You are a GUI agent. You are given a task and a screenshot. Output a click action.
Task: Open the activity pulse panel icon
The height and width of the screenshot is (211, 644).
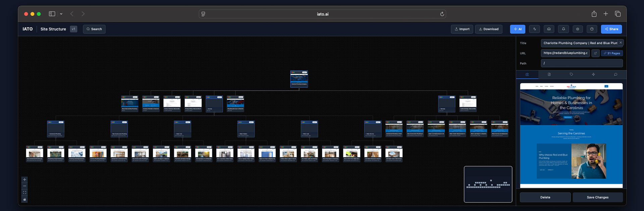534,29
